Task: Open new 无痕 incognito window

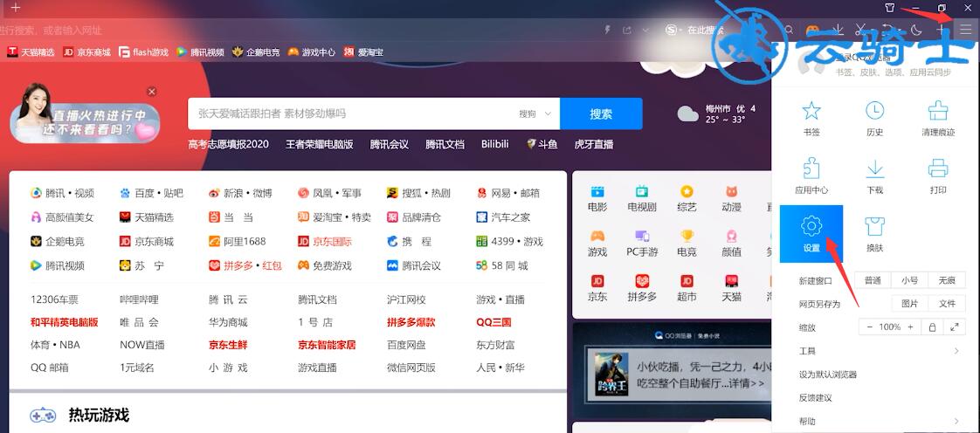Action: [x=947, y=280]
